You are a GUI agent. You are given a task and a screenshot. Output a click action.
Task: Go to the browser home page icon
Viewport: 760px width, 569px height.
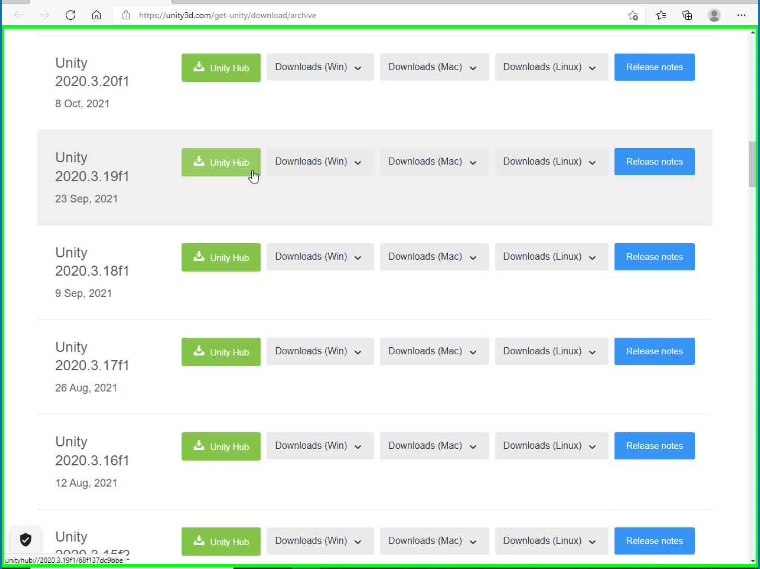(x=96, y=15)
